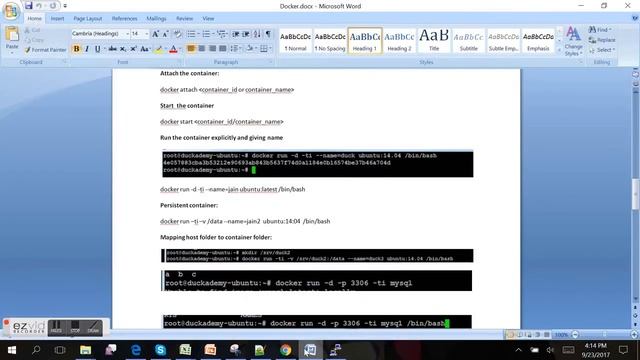This screenshot has width=640, height=360.
Task: Toggle bold formatting
Action: coord(76,49)
